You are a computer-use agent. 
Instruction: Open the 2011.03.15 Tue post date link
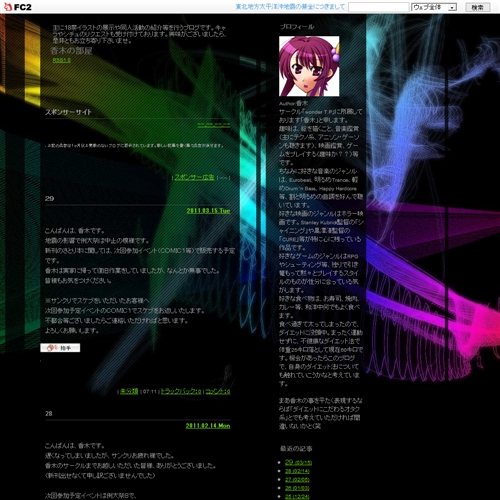[x=208, y=211]
